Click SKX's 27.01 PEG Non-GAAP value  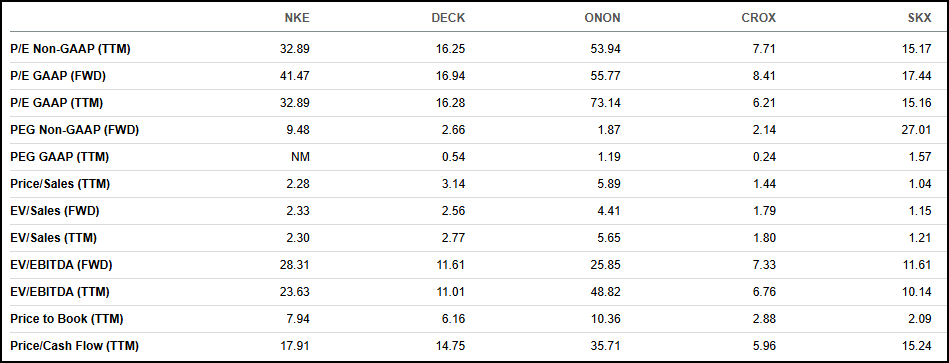point(916,129)
